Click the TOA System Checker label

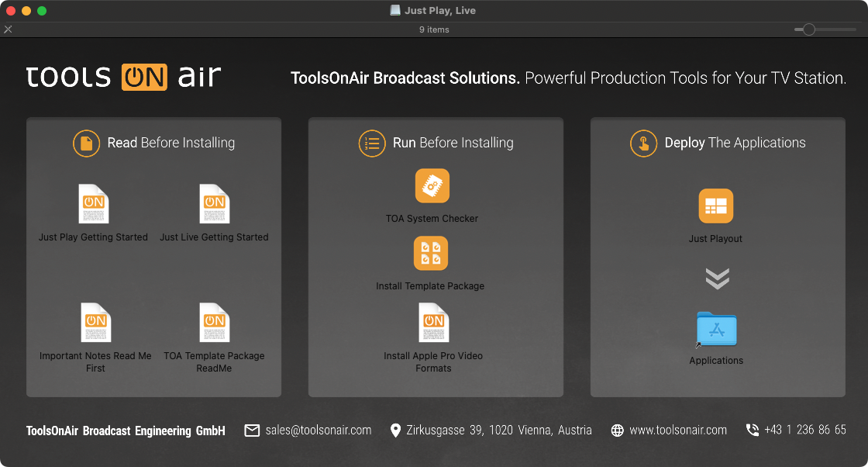pyautogui.click(x=432, y=218)
